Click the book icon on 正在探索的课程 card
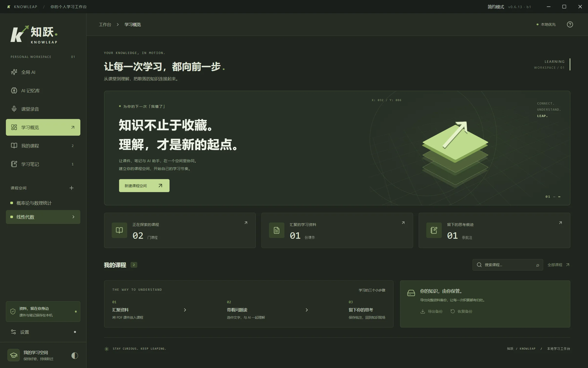 click(119, 230)
